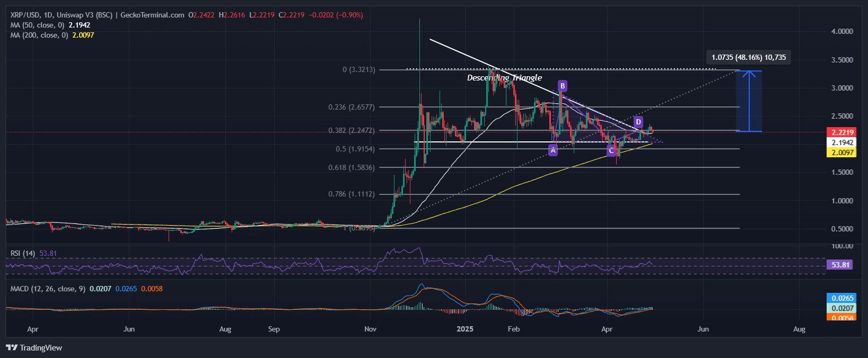Select the 0.5 (1.9154) Fibonacci label
Screen dimensions: 868x358
(355, 149)
